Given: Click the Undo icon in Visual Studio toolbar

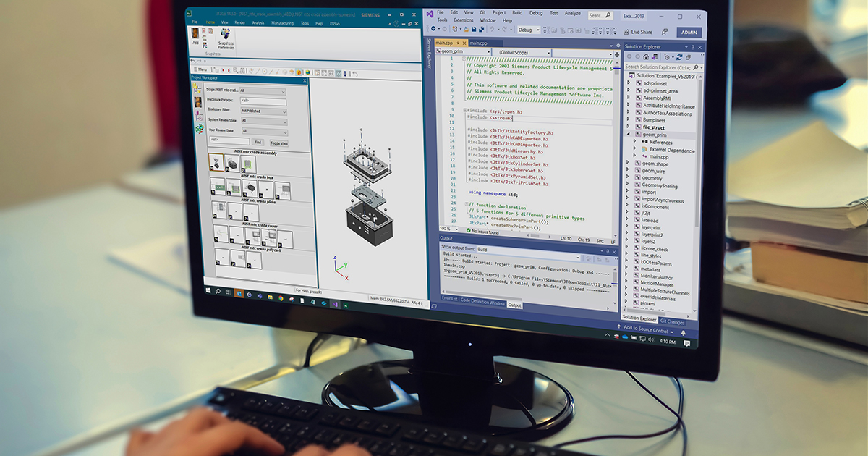Looking at the screenshot, I should pos(493,29).
